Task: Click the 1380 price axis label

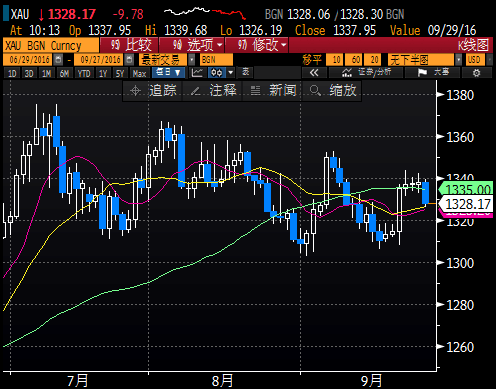Action: (x=460, y=95)
